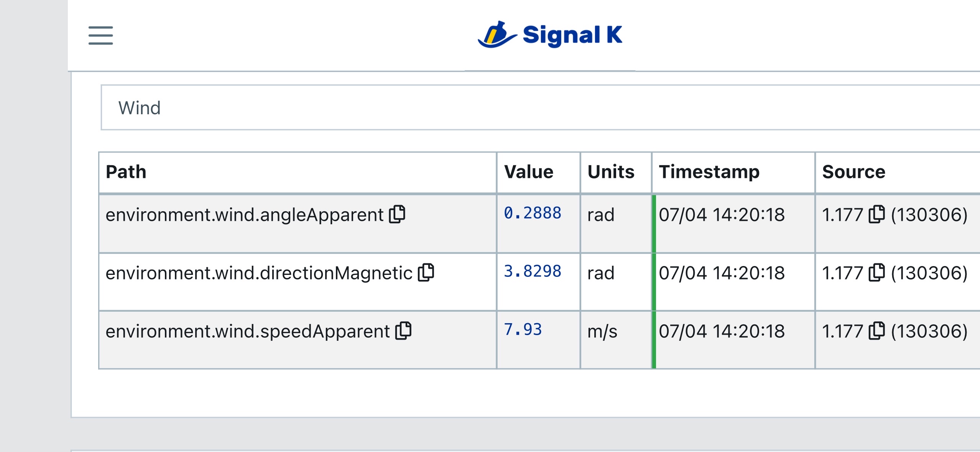Open the hamburger sidebar menu
This screenshot has width=980, height=452.
click(x=100, y=35)
